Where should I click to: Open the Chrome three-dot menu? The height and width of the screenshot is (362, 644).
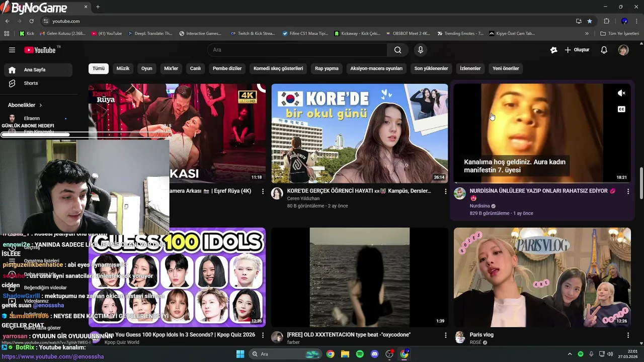coord(637,21)
